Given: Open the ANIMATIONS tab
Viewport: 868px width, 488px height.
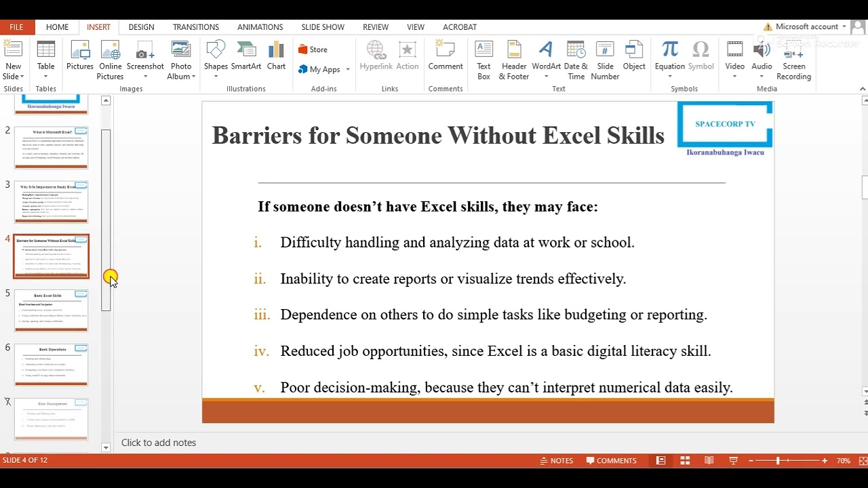Looking at the screenshot, I should 260,27.
